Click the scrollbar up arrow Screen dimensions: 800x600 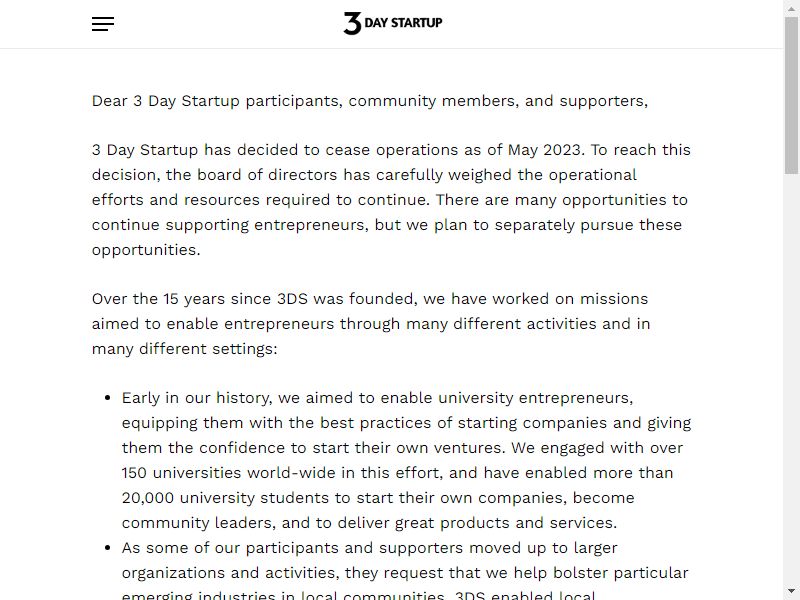791,8
